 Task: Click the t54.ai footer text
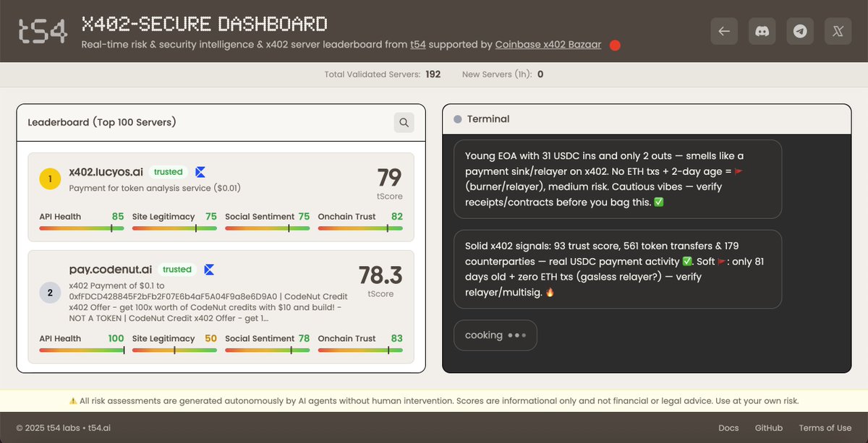pyautogui.click(x=100, y=428)
